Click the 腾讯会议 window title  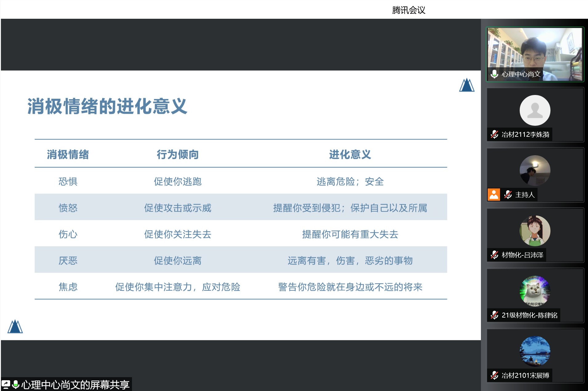click(x=408, y=10)
